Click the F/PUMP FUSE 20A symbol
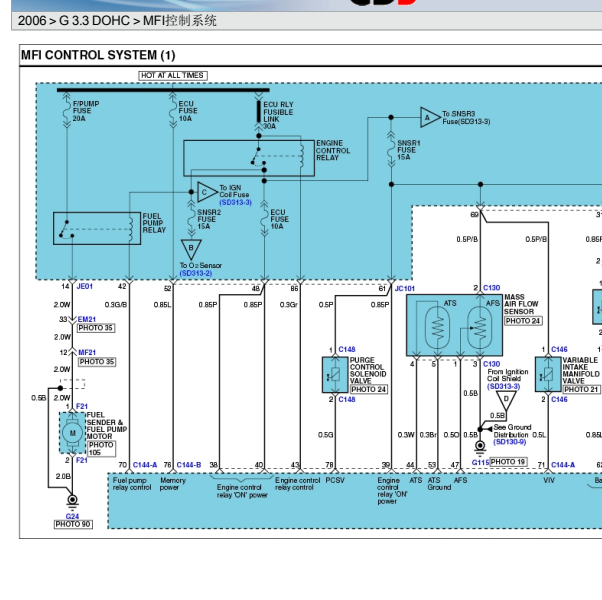Image resolution: width=602 pixels, height=600 pixels. [67, 111]
